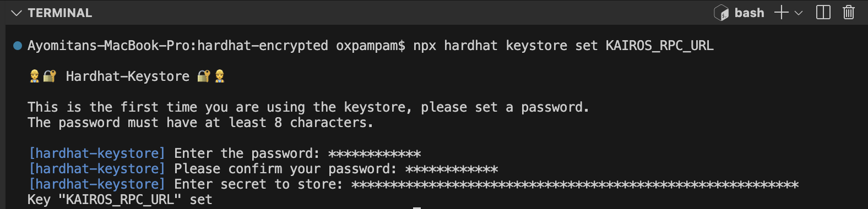Click the Hardhat-Keystore heading text

[128, 76]
